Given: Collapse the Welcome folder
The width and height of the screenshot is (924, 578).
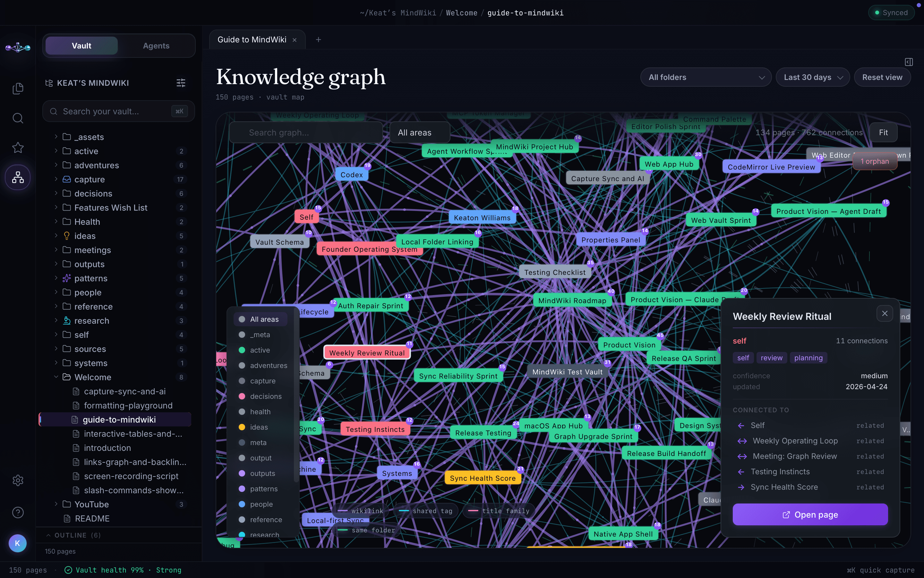Looking at the screenshot, I should tap(56, 377).
